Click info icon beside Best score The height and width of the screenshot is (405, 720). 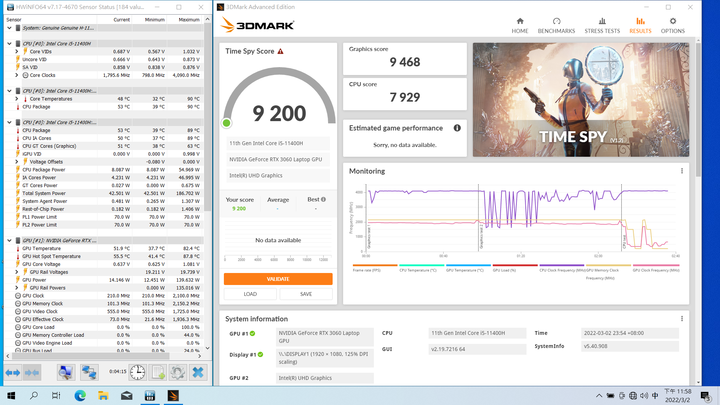point(323,199)
